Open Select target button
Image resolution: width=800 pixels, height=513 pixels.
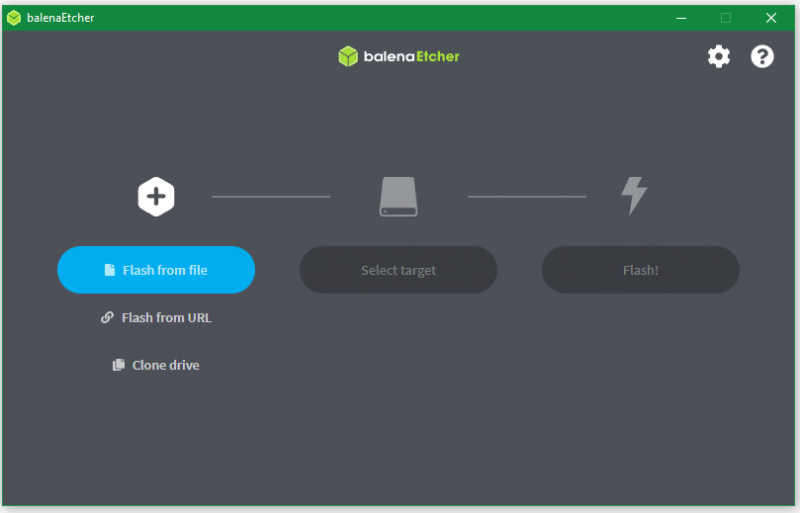pyautogui.click(x=398, y=270)
